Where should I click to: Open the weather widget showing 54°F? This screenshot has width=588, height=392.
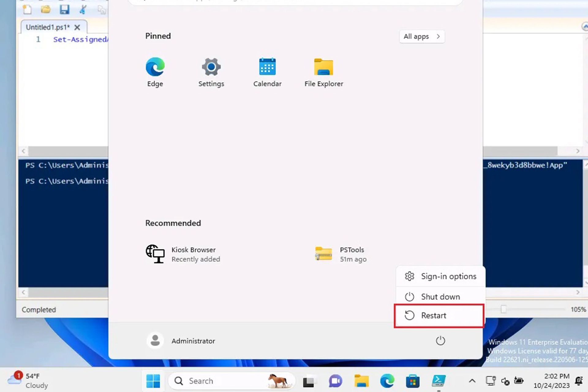tap(28, 380)
